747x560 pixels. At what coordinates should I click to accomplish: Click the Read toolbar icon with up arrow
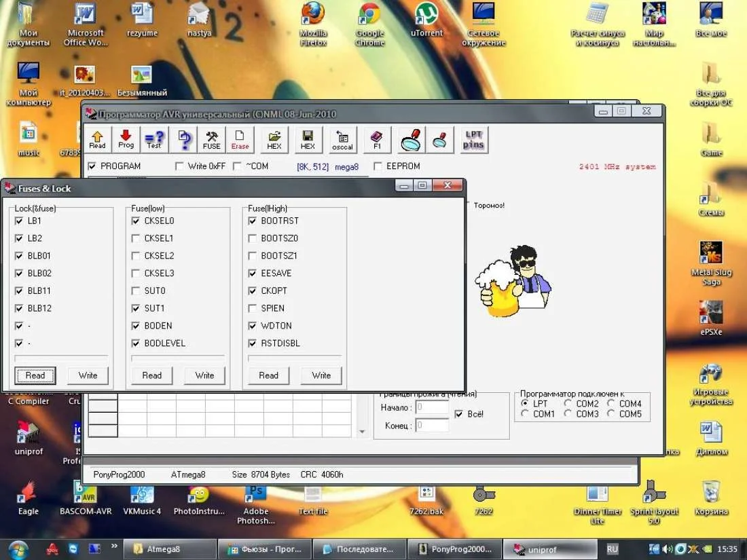pyautogui.click(x=98, y=140)
